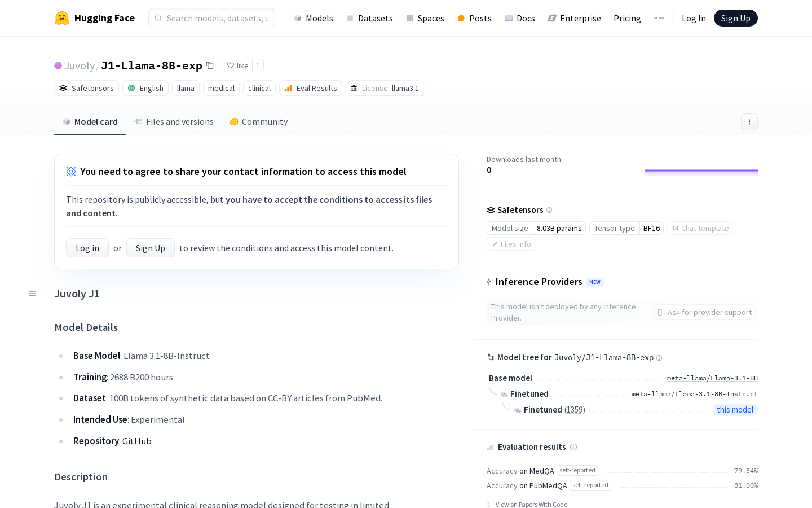Screen dimensions: 812x508
Task: Select the Model card tab
Action: point(90,122)
